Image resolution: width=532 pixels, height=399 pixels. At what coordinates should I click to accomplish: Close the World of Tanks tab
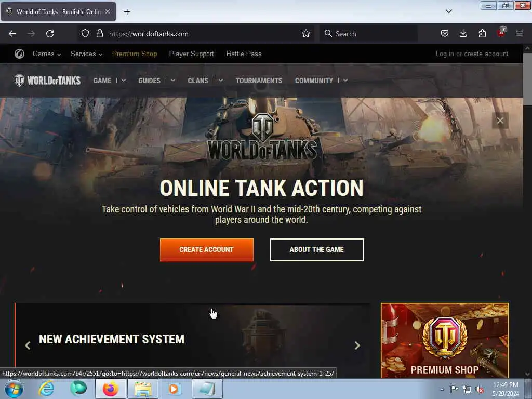coord(108,11)
